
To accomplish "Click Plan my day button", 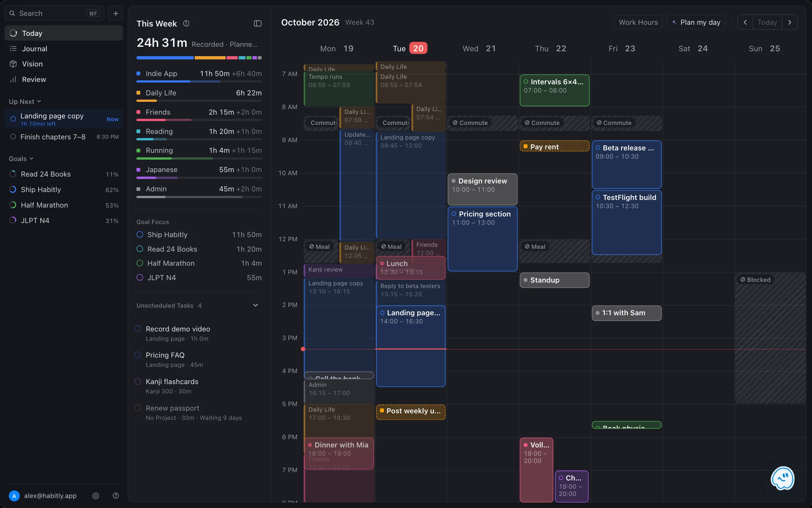I will pyautogui.click(x=696, y=22).
